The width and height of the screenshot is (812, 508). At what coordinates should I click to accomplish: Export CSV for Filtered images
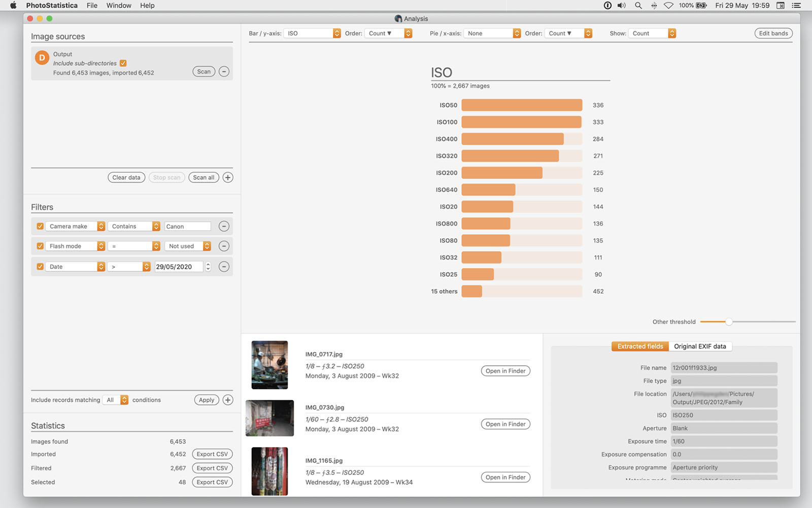(x=212, y=468)
